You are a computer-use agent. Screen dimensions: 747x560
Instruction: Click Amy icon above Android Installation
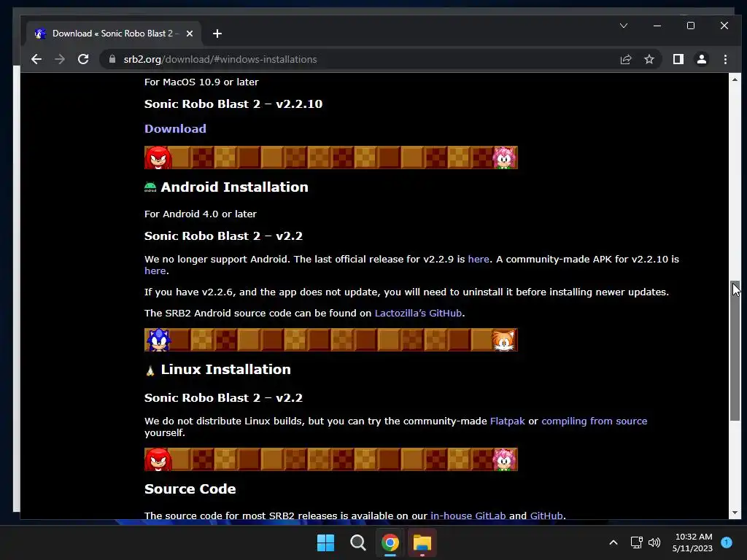click(505, 157)
